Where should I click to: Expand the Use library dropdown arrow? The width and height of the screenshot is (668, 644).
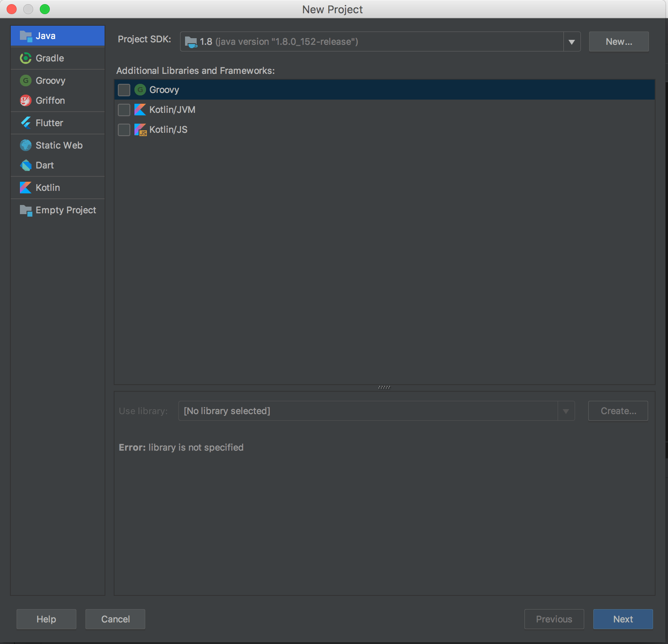point(566,411)
